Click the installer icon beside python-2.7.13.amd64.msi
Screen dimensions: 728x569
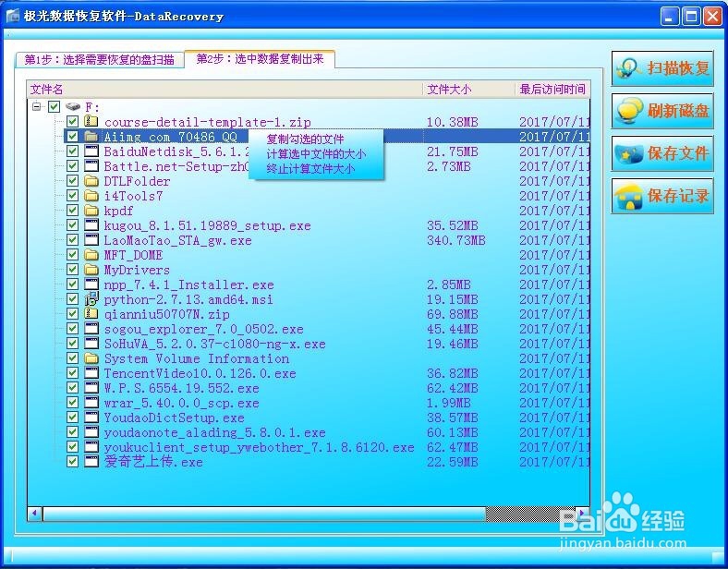(91, 299)
